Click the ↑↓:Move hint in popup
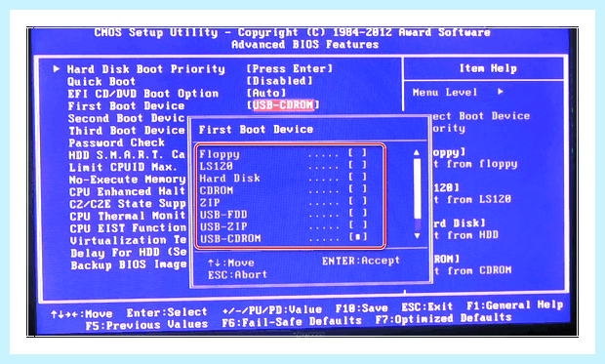This screenshot has height=364, width=605. (x=230, y=263)
